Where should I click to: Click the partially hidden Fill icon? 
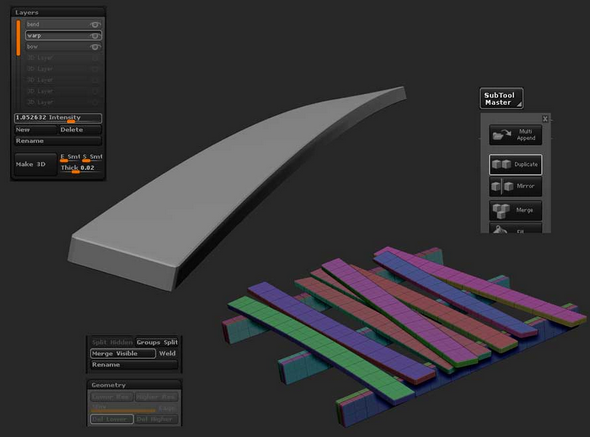500,229
